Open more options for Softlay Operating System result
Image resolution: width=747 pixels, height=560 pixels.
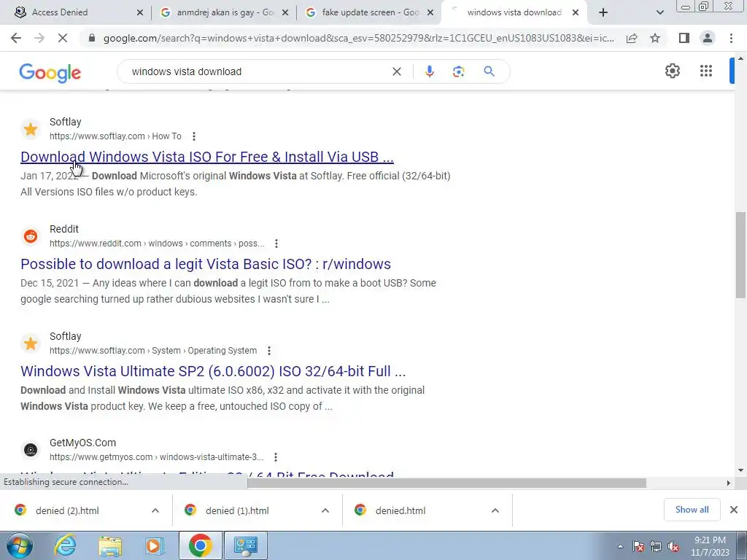click(269, 351)
